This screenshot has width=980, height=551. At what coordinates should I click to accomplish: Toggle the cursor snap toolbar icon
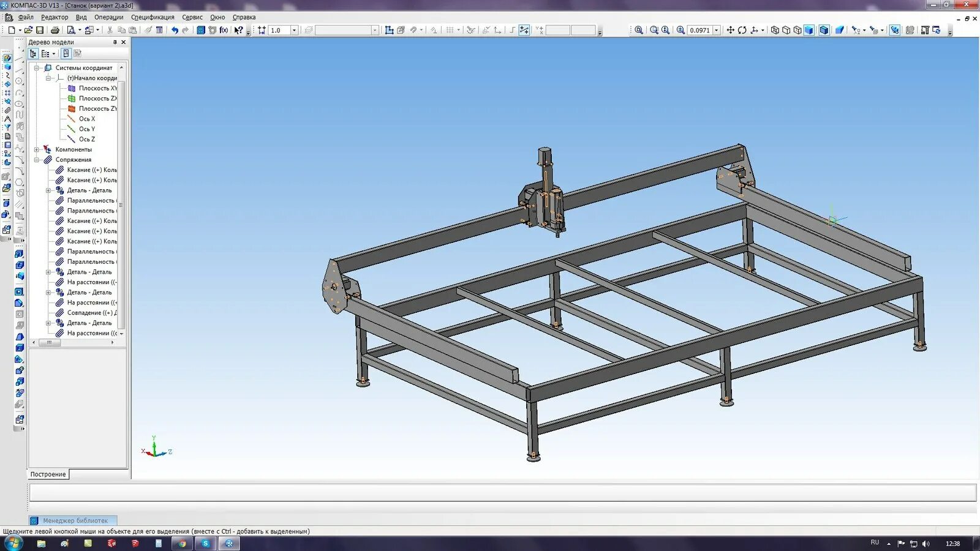(524, 30)
